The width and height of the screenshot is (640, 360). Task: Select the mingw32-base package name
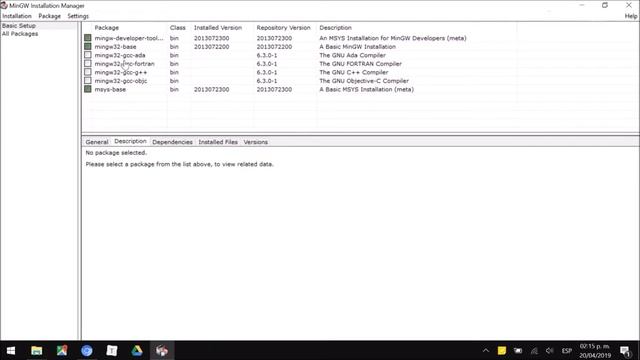pos(115,47)
